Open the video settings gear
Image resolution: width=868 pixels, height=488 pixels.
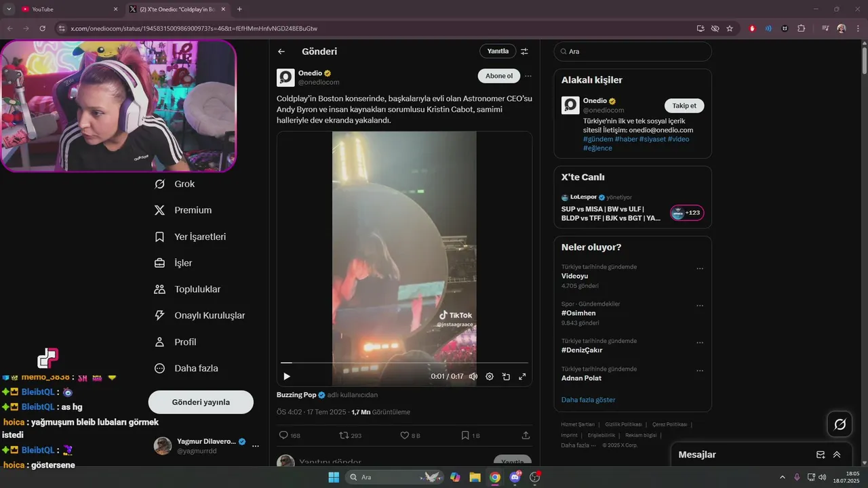click(490, 376)
